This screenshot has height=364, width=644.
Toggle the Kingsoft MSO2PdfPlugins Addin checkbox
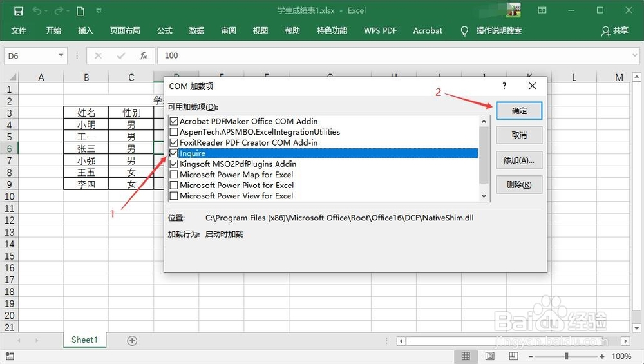point(174,164)
